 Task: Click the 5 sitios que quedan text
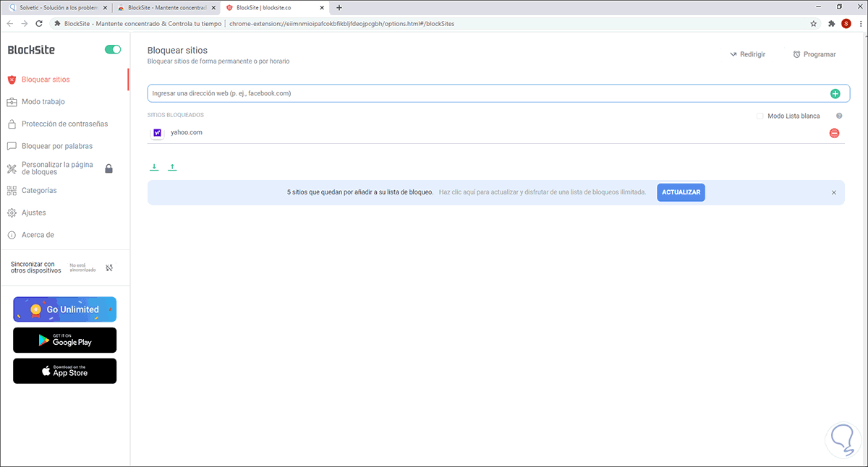point(360,192)
